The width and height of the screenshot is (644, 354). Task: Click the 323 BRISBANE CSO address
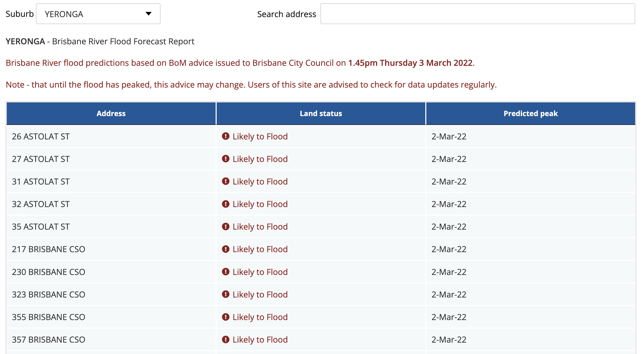pyautogui.click(x=49, y=295)
